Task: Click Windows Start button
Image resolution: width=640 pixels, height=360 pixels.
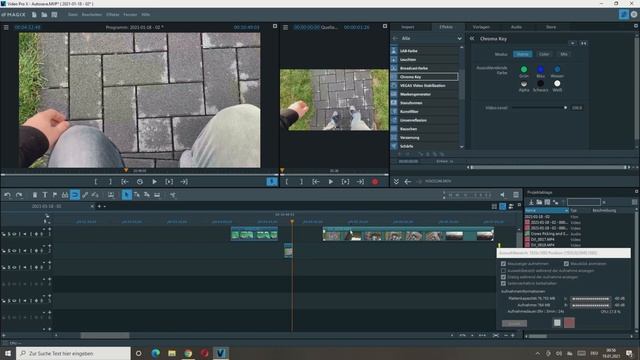Action: tap(8, 353)
